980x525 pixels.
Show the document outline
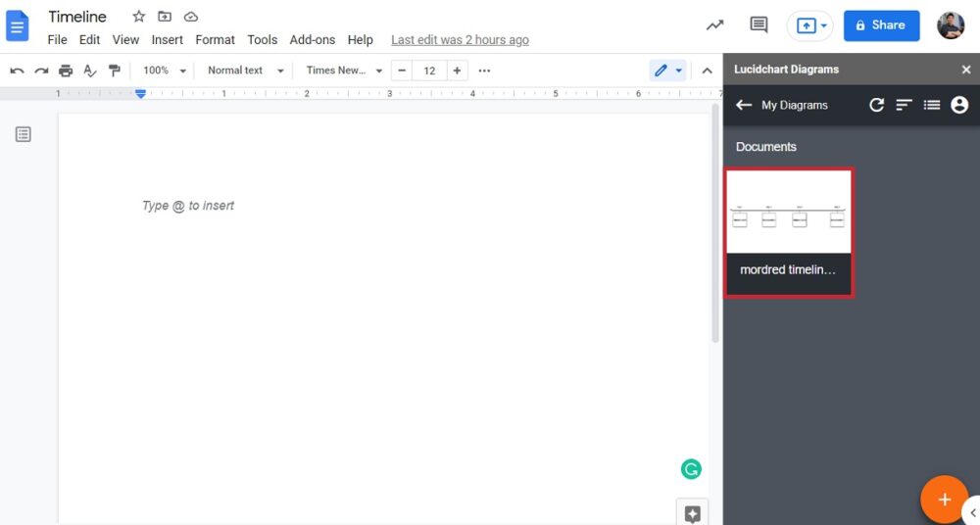click(x=24, y=134)
